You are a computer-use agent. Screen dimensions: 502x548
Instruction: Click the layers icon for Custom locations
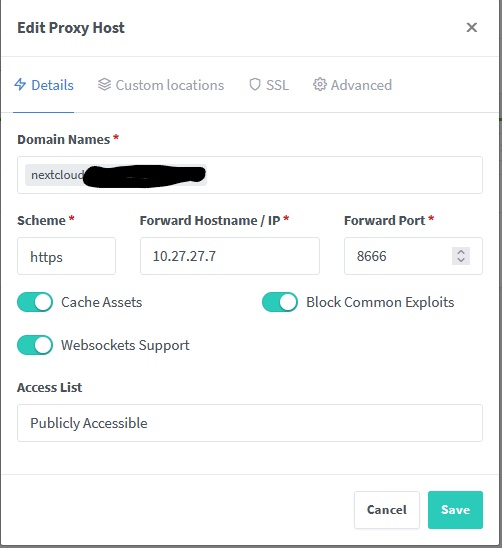tap(104, 85)
